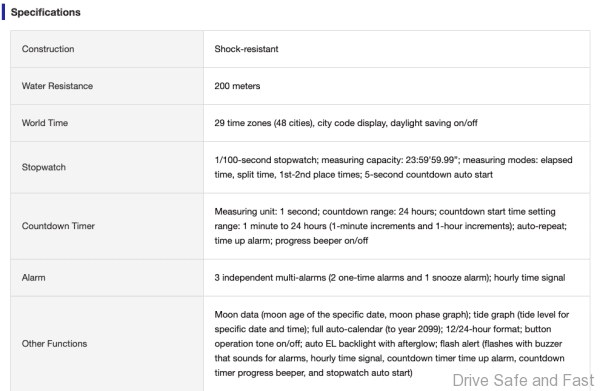Select the Stopwatch row label
This screenshot has width=600, height=391.
pyautogui.click(x=44, y=167)
